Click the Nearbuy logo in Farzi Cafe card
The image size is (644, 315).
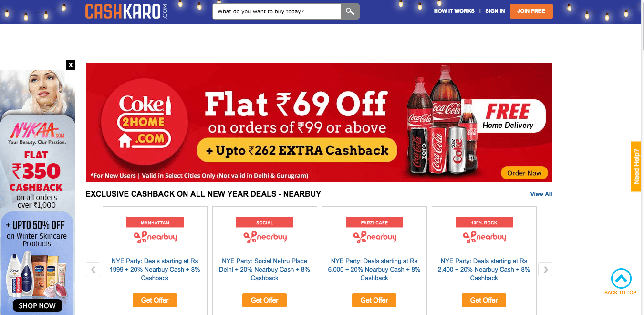point(374,237)
